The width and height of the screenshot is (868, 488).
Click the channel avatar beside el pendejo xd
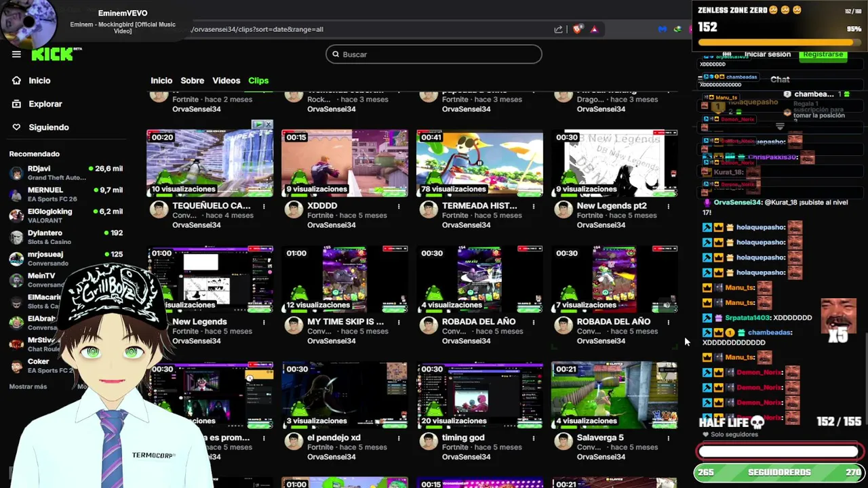pyautogui.click(x=294, y=441)
